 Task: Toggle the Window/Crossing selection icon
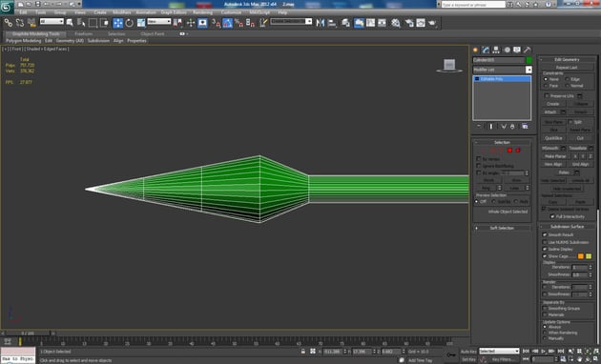click(x=104, y=23)
